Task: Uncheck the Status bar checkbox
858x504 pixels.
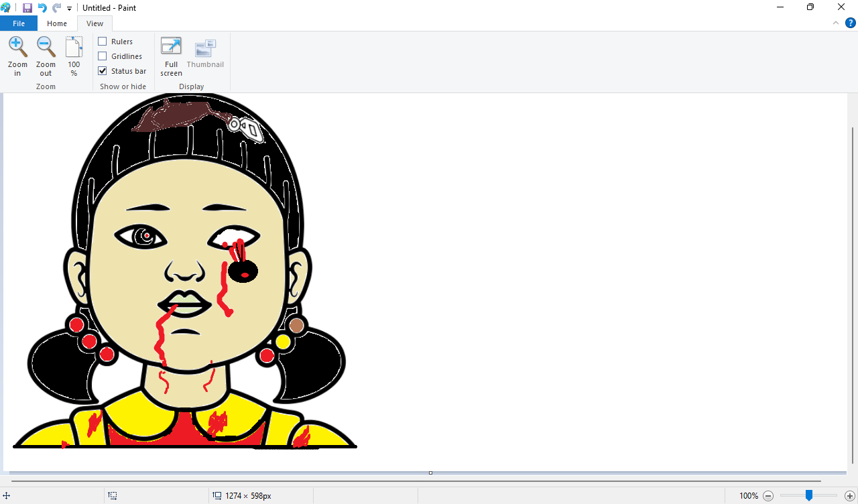Action: coord(103,71)
